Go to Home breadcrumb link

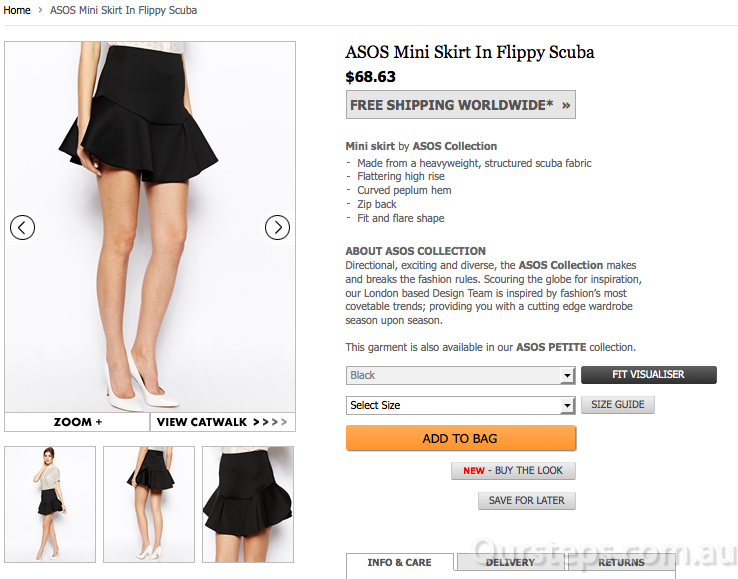coord(17,10)
